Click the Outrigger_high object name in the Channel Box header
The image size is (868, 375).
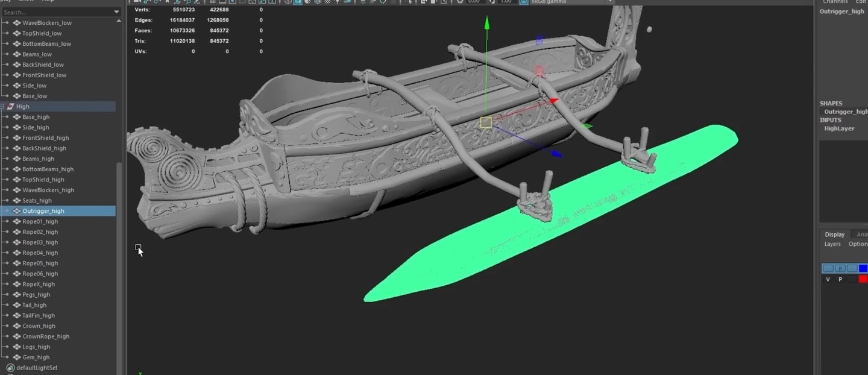tap(841, 11)
